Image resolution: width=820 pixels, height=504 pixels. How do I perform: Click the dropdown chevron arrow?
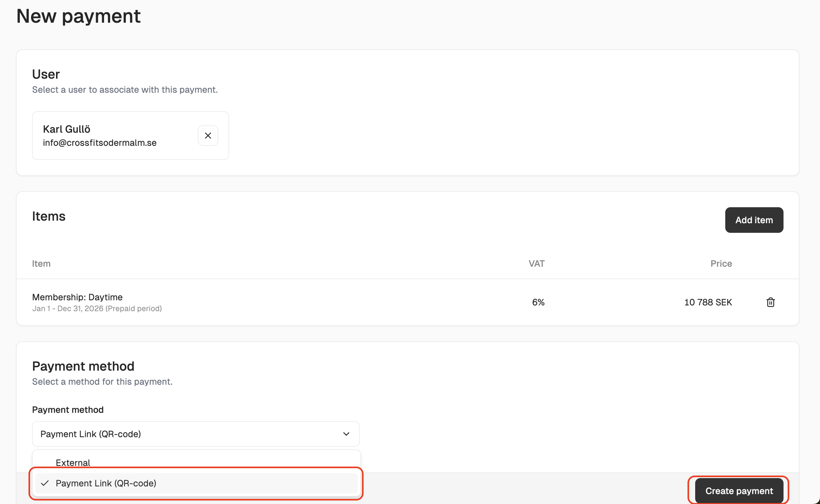(x=346, y=434)
